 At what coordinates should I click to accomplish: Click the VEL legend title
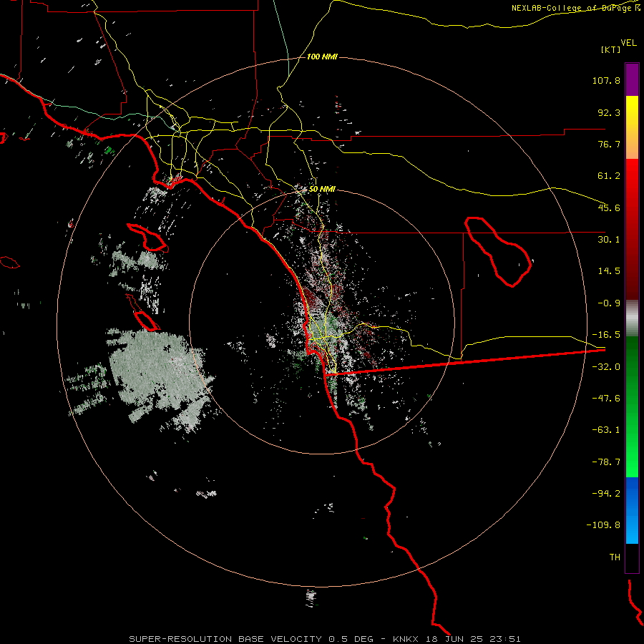click(x=628, y=43)
